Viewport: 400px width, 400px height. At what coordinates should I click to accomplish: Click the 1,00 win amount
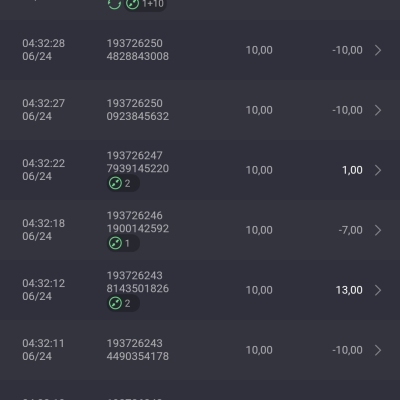[352, 170]
